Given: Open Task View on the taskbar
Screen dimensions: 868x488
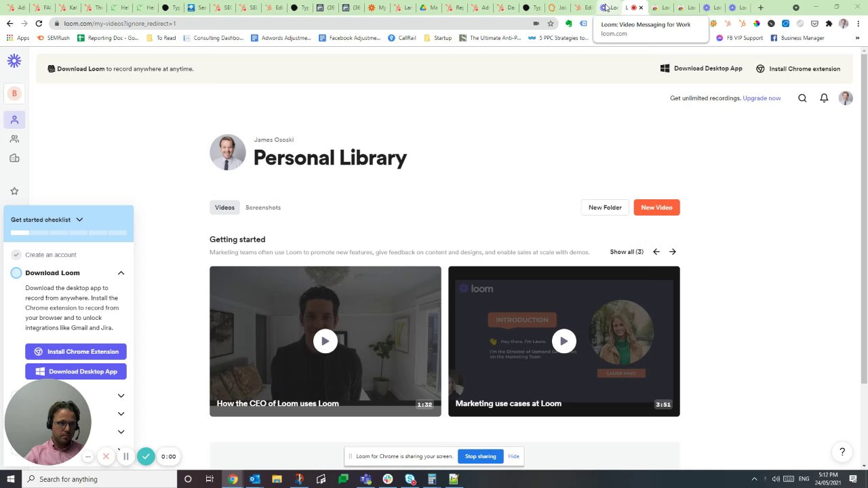Looking at the screenshot, I should 210,479.
